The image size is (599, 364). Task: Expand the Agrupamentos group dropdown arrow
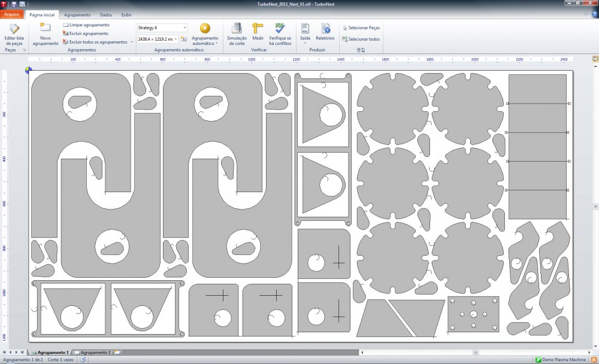point(132,42)
